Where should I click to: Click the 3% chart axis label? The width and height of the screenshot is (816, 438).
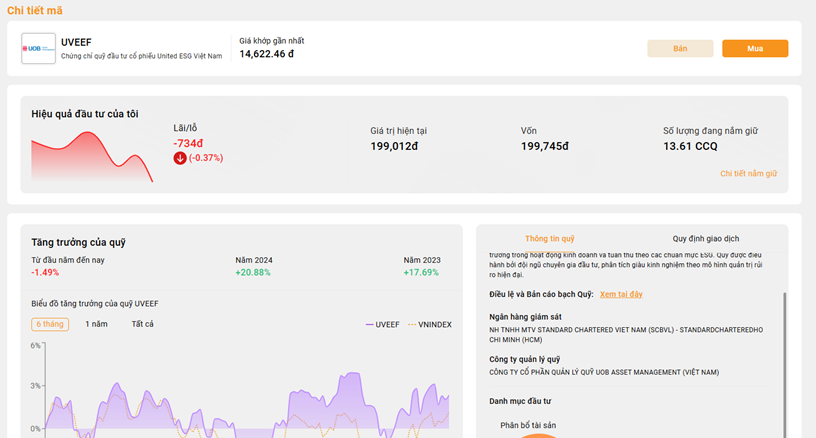pos(35,386)
